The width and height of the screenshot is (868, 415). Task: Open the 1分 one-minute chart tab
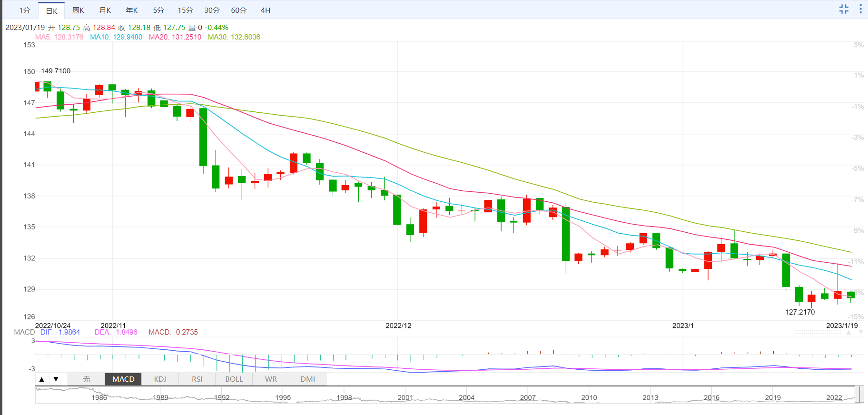(25, 10)
